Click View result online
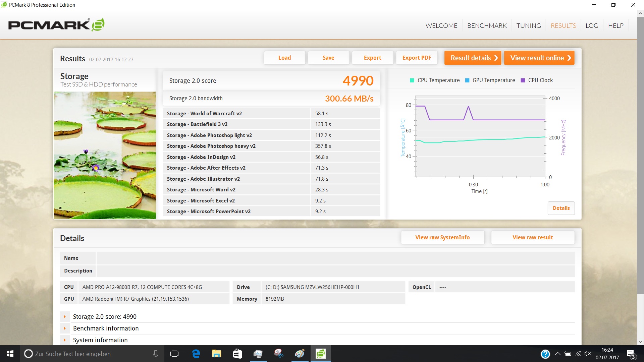The height and width of the screenshot is (362, 644). (539, 58)
